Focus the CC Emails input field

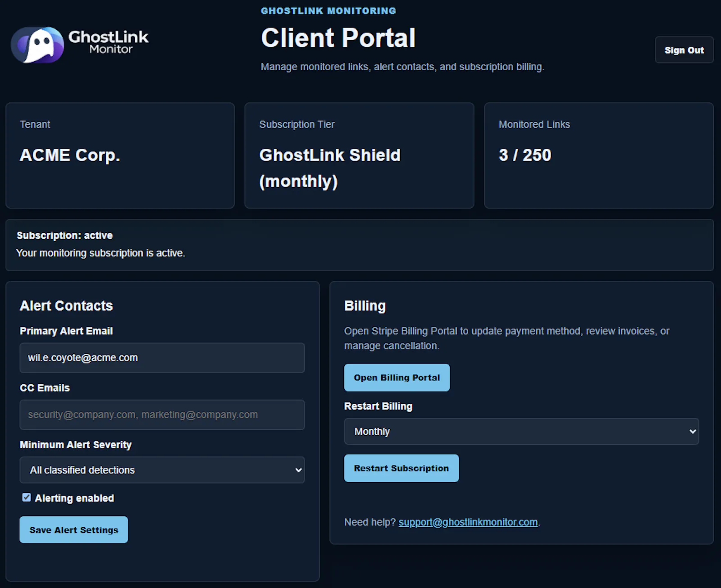click(x=162, y=415)
